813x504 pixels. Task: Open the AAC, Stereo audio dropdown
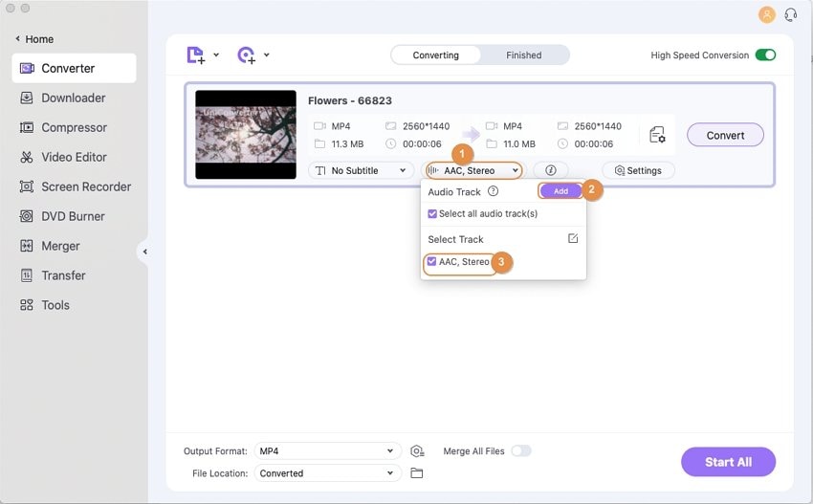pos(473,170)
